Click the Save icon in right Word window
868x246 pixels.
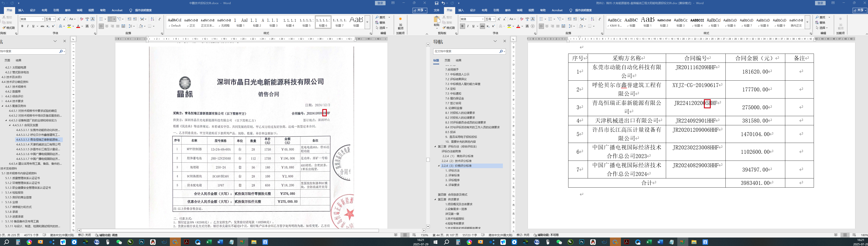(x=437, y=3)
